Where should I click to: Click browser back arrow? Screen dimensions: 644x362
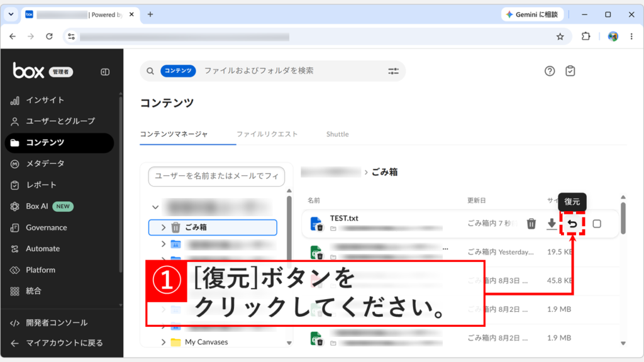(x=13, y=36)
